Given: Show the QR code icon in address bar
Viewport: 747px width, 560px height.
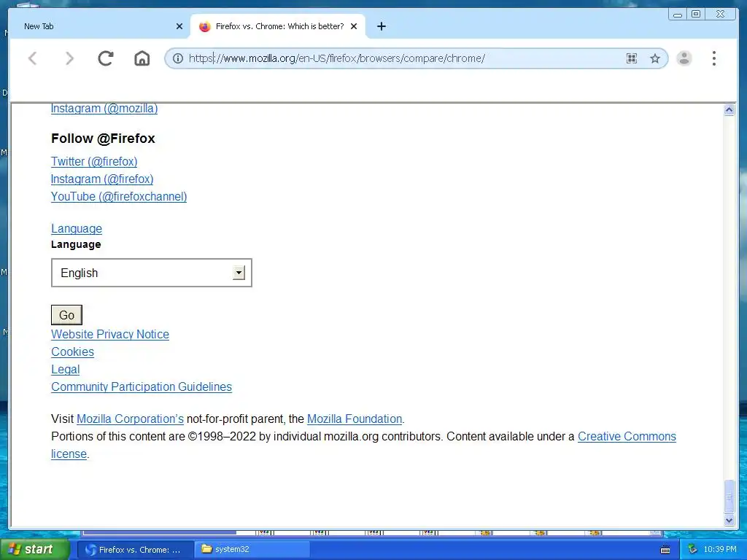Looking at the screenshot, I should coord(632,58).
